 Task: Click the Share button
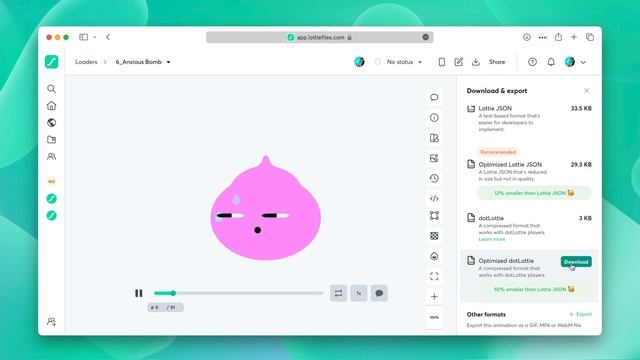pos(497,62)
